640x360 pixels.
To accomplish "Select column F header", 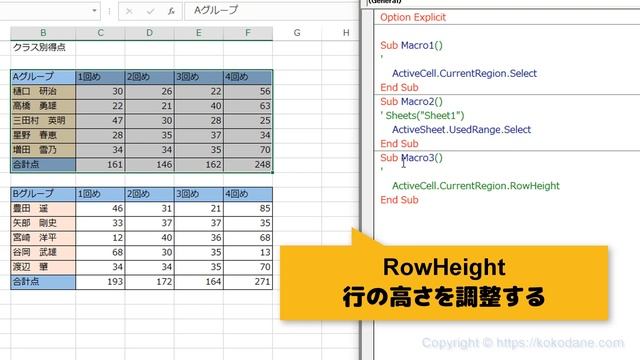I will point(248,33).
